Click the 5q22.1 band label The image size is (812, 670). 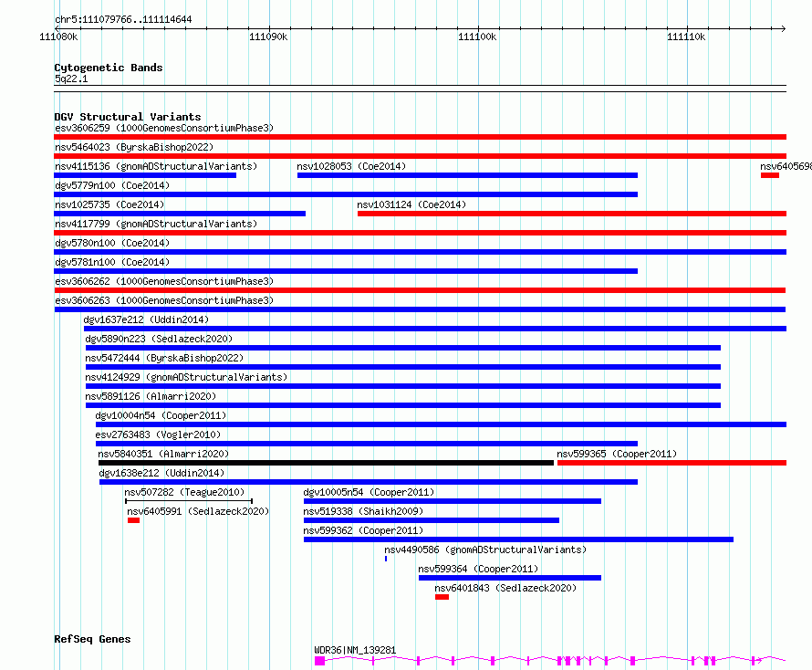[71, 79]
